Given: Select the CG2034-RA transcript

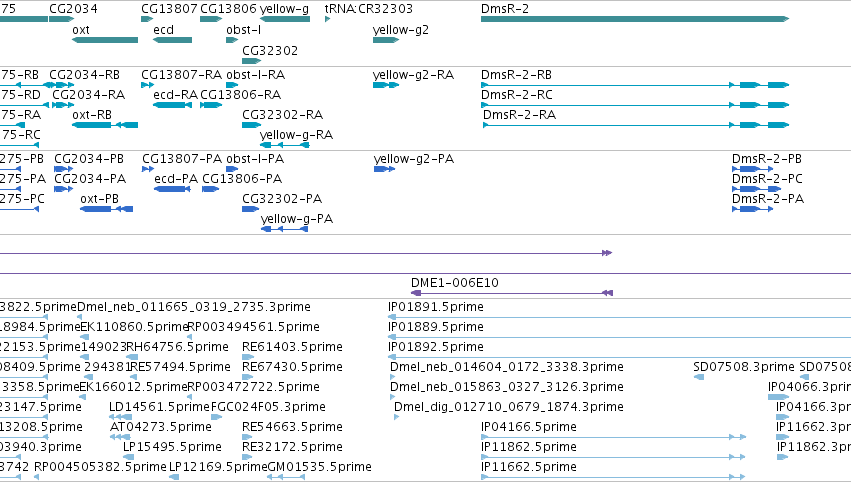Looking at the screenshot, I should pyautogui.click(x=63, y=105).
